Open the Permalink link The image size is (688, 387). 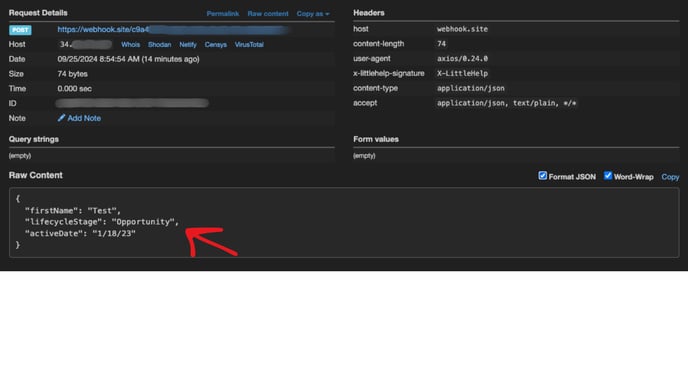[x=222, y=14]
